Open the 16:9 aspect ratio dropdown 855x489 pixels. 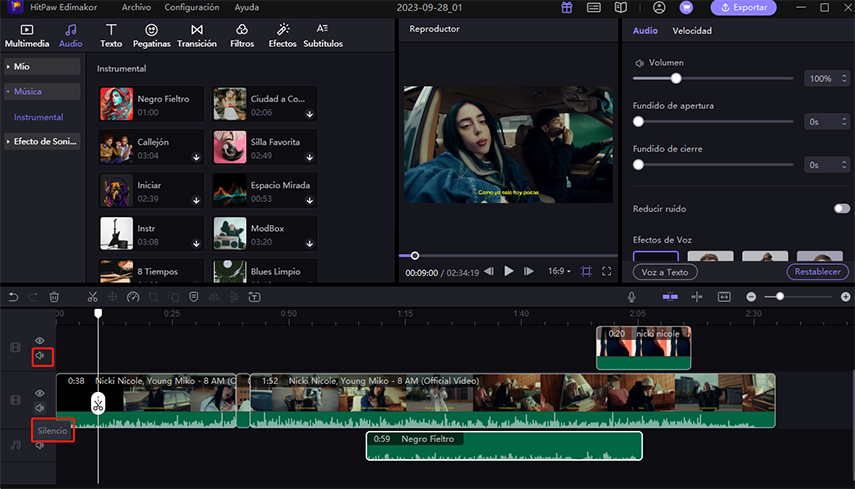(559, 271)
